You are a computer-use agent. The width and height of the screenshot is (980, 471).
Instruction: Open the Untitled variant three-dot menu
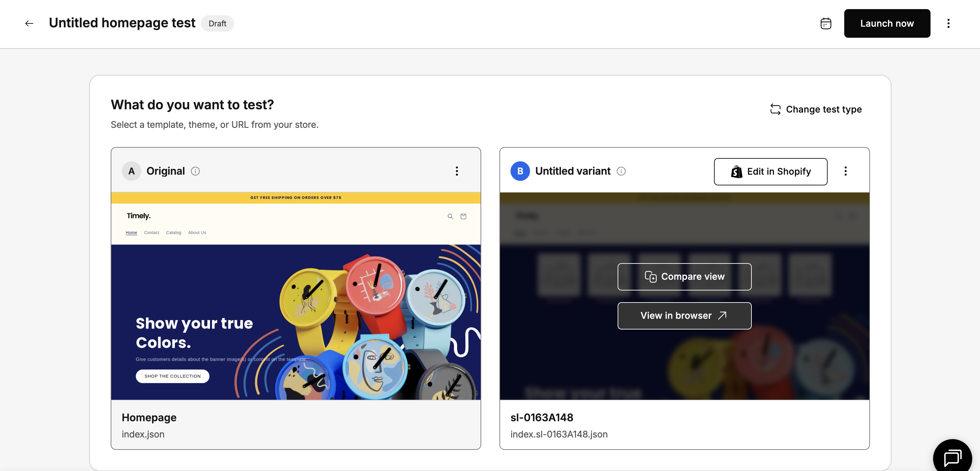point(845,171)
